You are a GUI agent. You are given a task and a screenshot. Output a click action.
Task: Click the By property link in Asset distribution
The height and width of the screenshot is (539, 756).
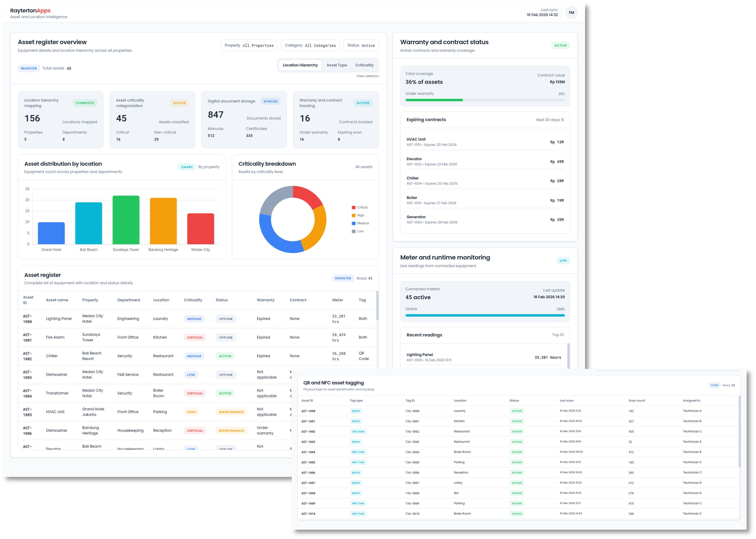[x=209, y=167]
